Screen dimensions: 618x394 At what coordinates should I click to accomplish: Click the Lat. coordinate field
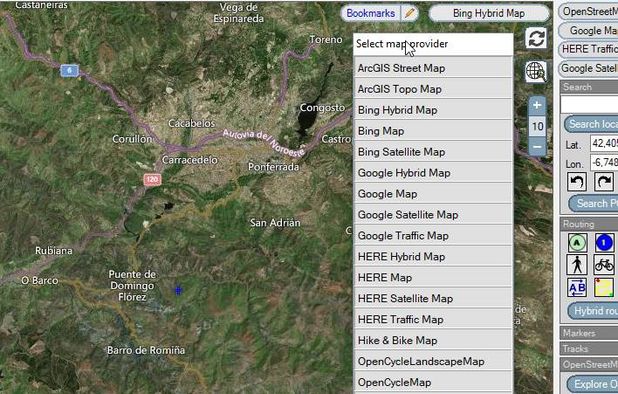point(604,143)
